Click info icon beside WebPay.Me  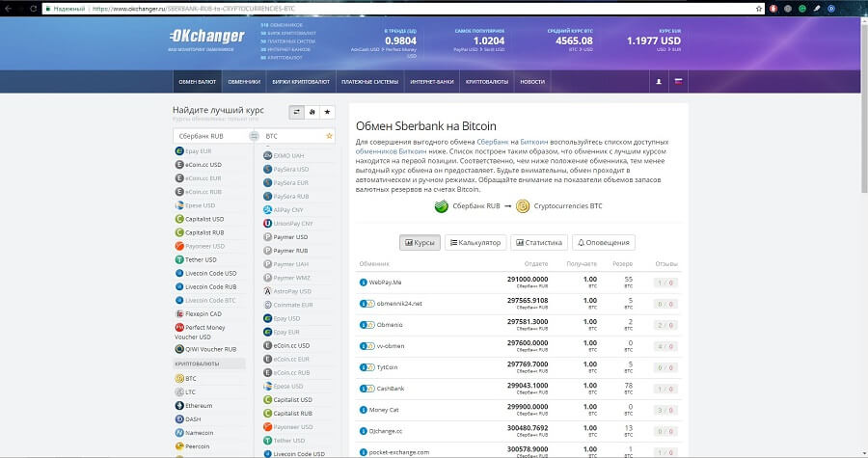coord(364,283)
